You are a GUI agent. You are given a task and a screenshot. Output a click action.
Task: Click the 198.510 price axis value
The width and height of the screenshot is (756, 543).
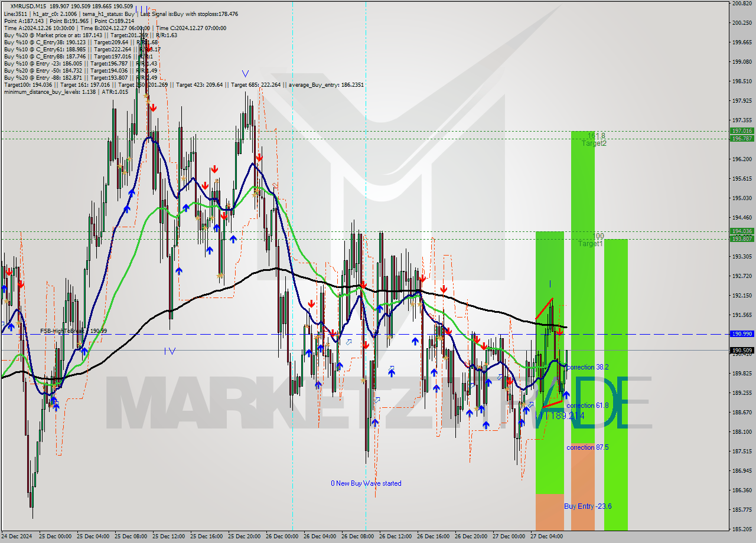click(x=742, y=81)
